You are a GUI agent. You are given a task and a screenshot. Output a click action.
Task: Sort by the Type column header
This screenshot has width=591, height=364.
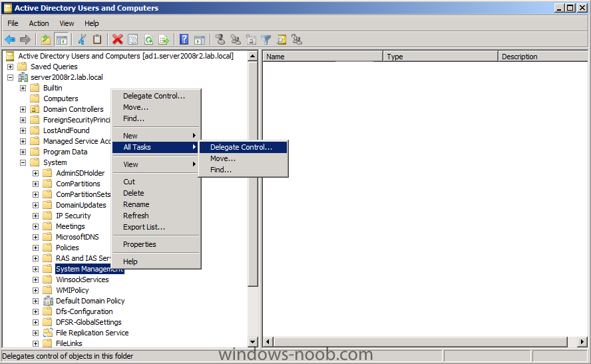pos(440,57)
